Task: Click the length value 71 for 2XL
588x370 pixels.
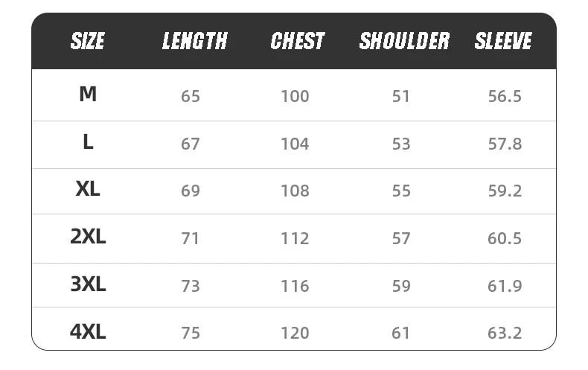Action: pyautogui.click(x=191, y=239)
